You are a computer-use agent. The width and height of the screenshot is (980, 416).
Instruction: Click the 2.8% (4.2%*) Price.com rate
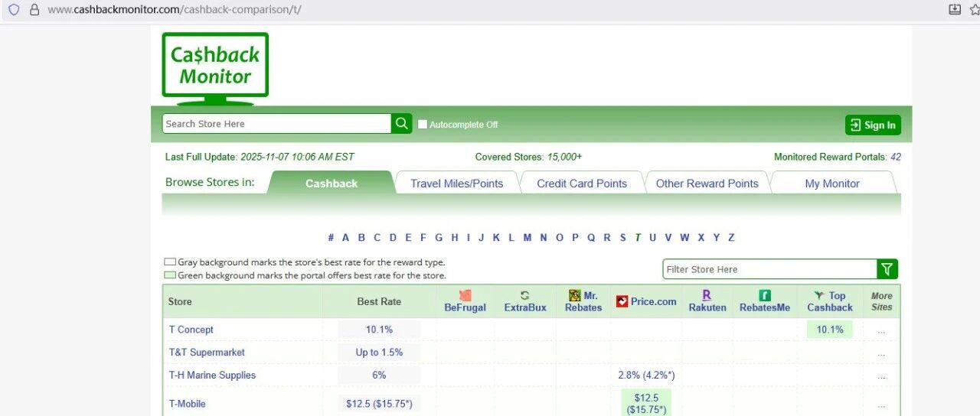click(646, 375)
